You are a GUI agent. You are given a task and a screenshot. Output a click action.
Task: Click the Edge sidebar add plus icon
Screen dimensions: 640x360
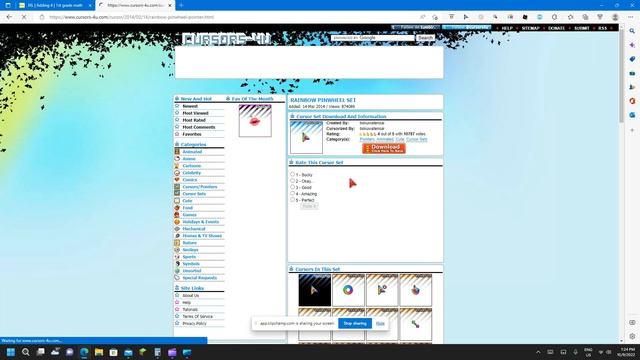(x=632, y=130)
